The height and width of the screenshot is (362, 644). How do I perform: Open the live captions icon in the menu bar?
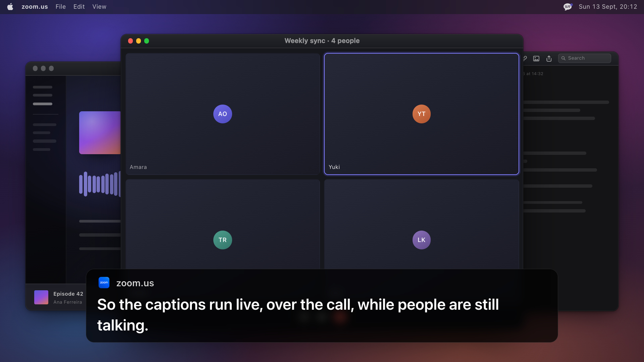coord(568,7)
